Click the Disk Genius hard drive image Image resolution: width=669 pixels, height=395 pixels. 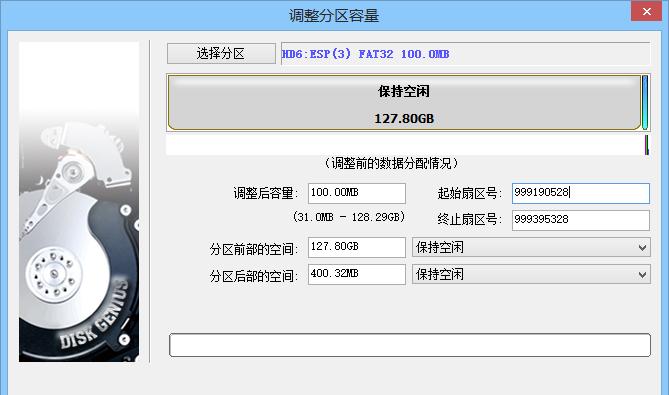click(x=79, y=202)
